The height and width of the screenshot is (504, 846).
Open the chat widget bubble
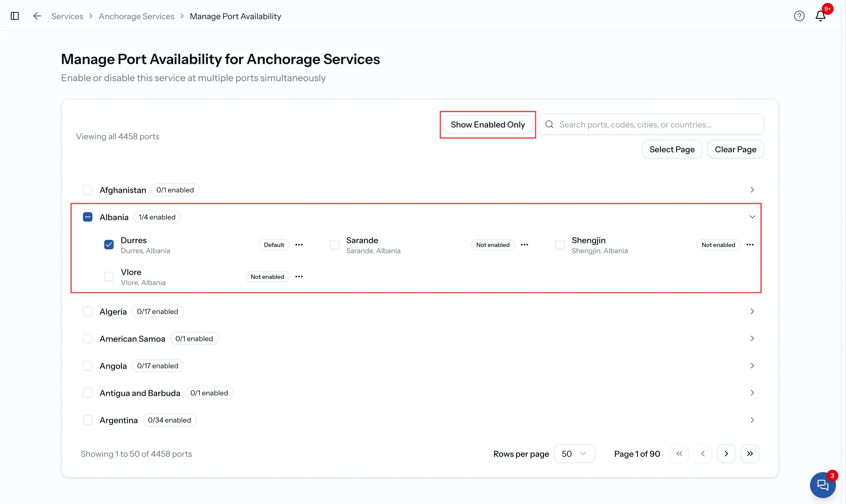[x=823, y=485]
